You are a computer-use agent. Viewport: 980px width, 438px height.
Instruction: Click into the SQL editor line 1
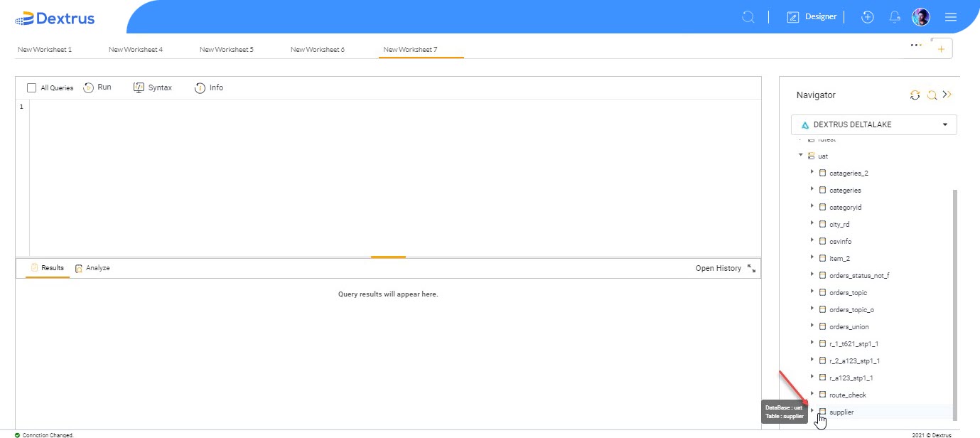tap(395, 107)
